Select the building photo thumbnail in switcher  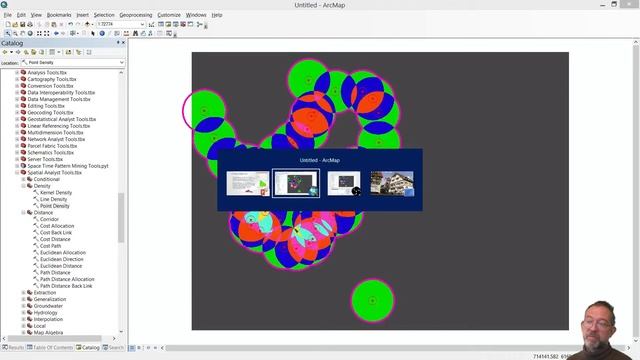point(392,184)
